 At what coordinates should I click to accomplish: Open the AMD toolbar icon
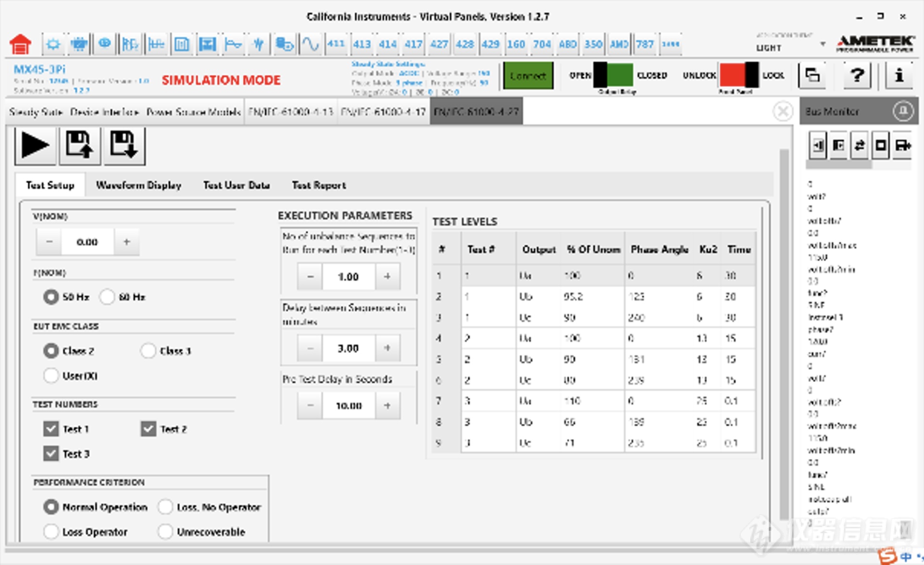(619, 44)
